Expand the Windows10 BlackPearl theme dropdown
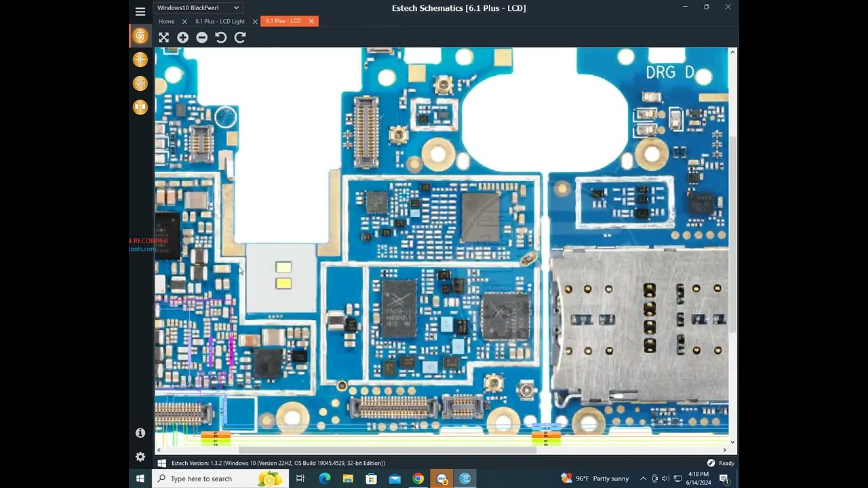The image size is (868, 488). click(198, 8)
